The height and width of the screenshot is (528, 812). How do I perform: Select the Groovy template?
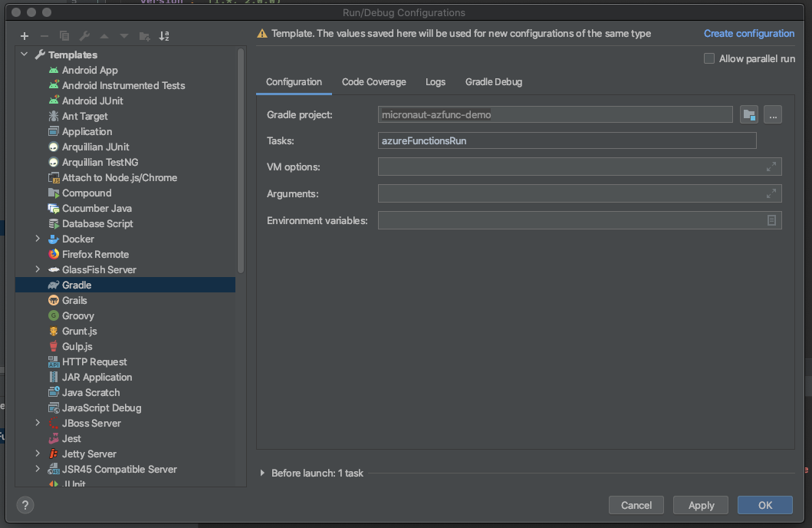click(x=77, y=315)
